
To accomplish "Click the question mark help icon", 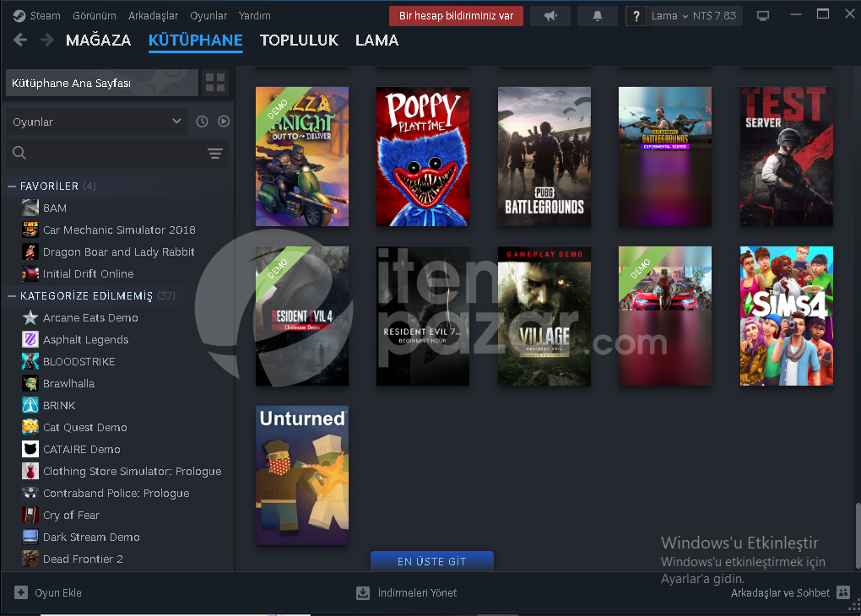I will [x=636, y=16].
